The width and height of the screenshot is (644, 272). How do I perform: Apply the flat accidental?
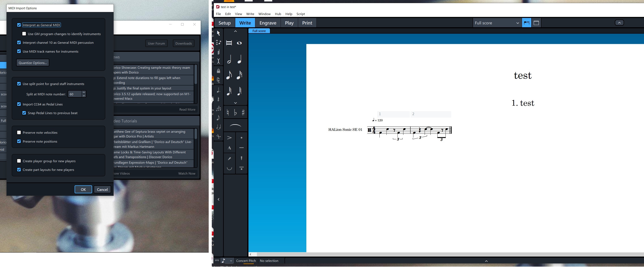click(x=235, y=112)
